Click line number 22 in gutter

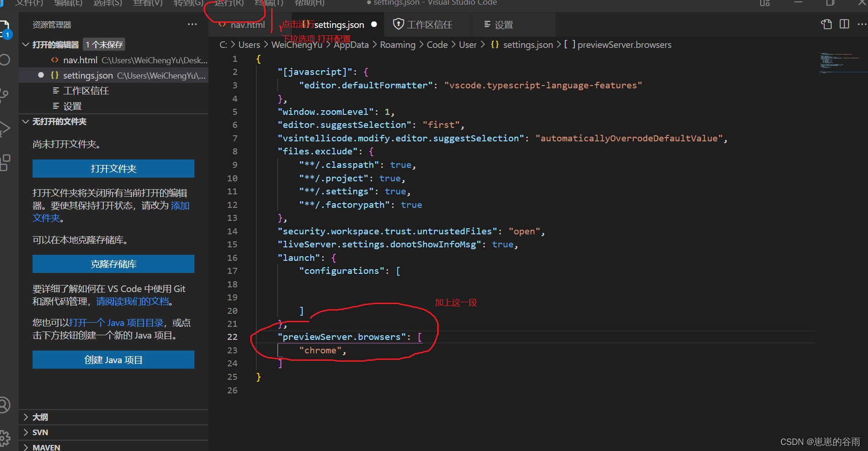tap(233, 337)
